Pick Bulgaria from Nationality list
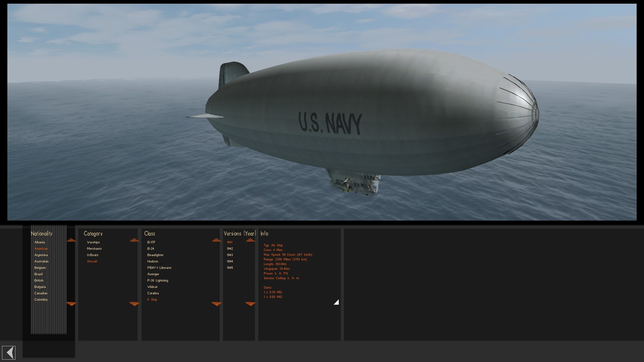Screen dimensions: 644x362 click(x=40, y=287)
